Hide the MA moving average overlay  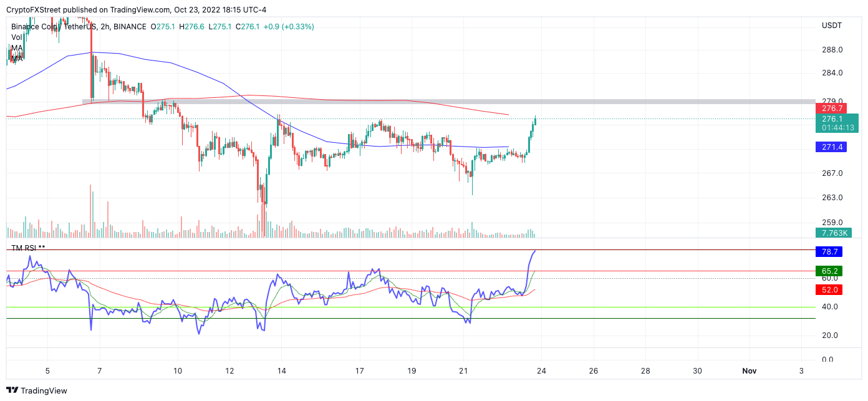(17, 47)
